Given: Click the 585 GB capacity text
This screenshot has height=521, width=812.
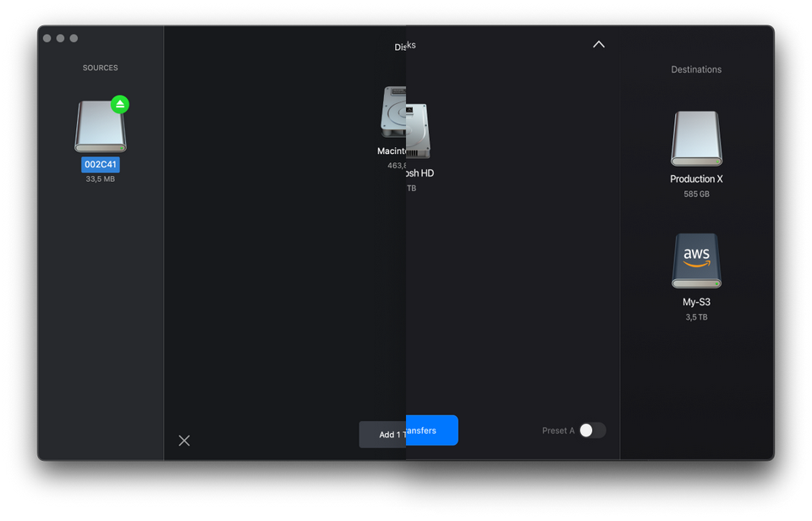Looking at the screenshot, I should (696, 195).
